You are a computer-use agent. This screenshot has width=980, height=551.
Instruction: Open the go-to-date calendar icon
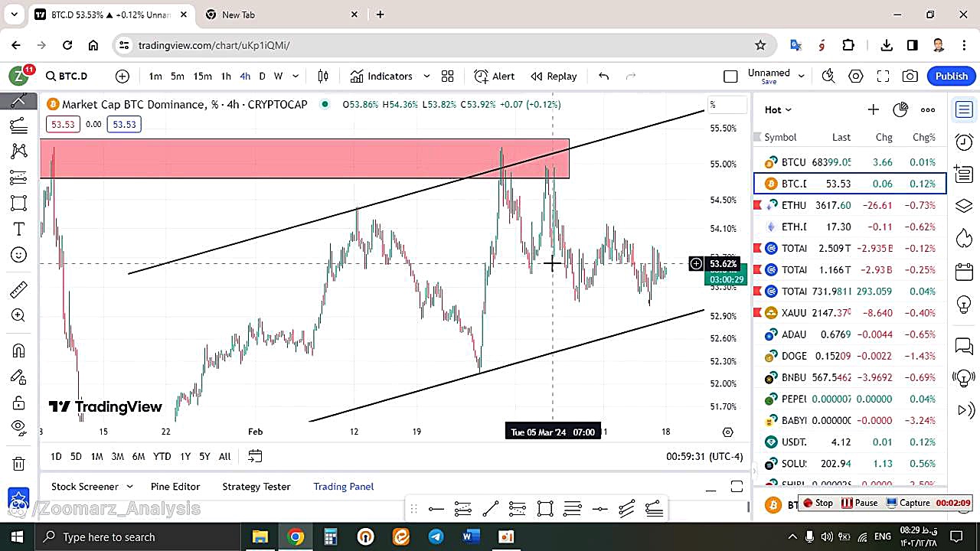coord(255,456)
